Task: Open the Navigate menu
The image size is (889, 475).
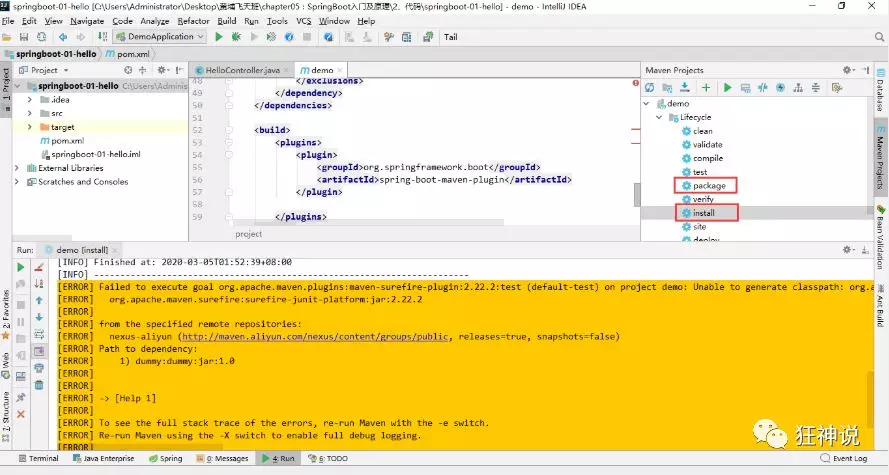Action: coord(87,21)
